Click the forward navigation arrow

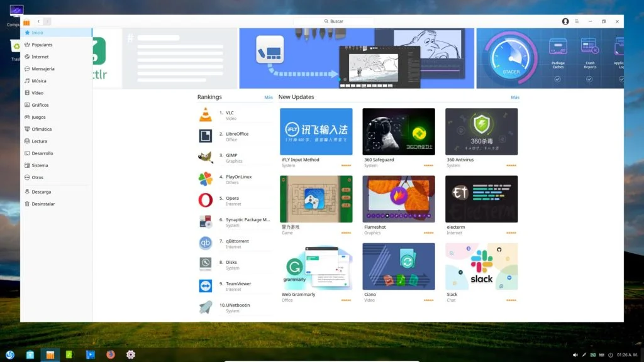[x=47, y=21]
